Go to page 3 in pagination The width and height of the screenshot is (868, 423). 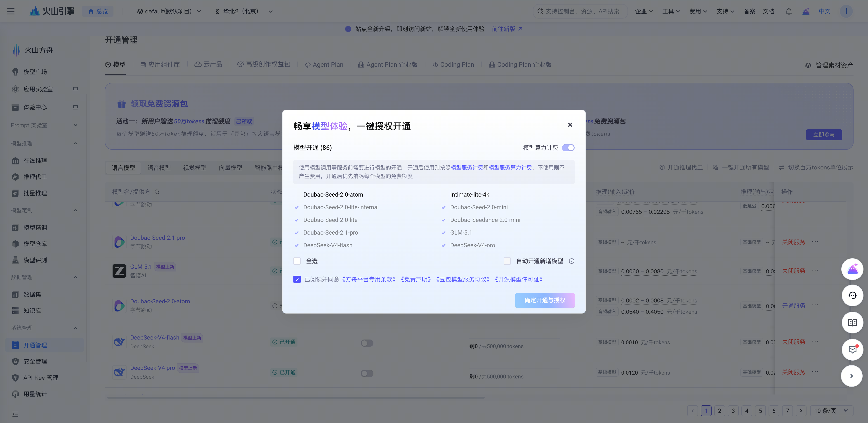point(733,411)
